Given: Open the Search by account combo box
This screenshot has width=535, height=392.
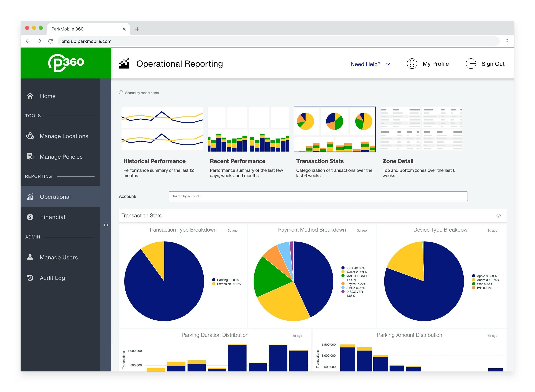Looking at the screenshot, I should pos(318,196).
